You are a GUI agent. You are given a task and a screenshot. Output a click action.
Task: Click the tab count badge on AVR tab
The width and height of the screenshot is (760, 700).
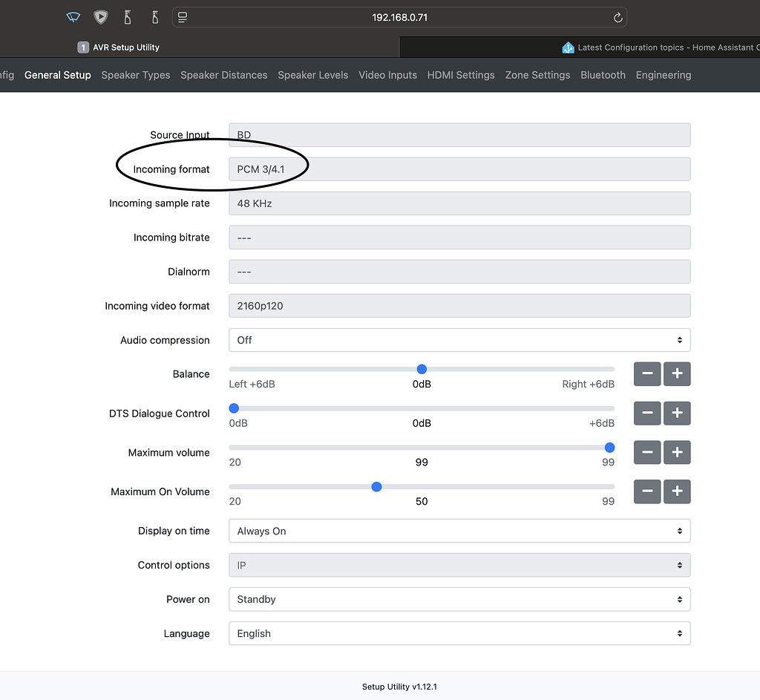[x=82, y=47]
